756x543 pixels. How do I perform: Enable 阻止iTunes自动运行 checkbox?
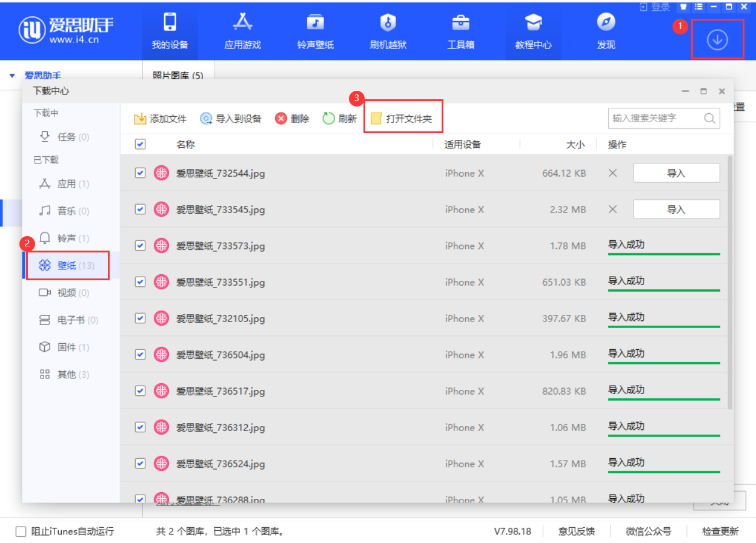tap(21, 531)
